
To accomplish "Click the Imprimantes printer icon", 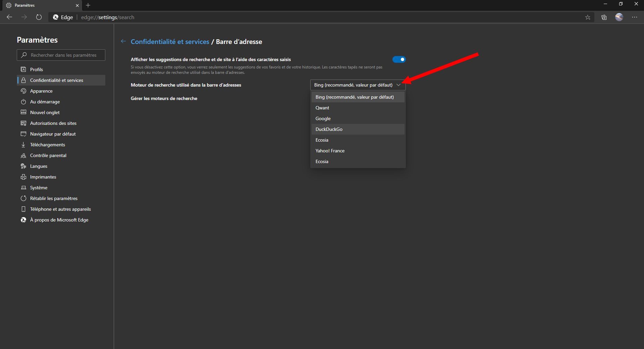I will pos(23,177).
